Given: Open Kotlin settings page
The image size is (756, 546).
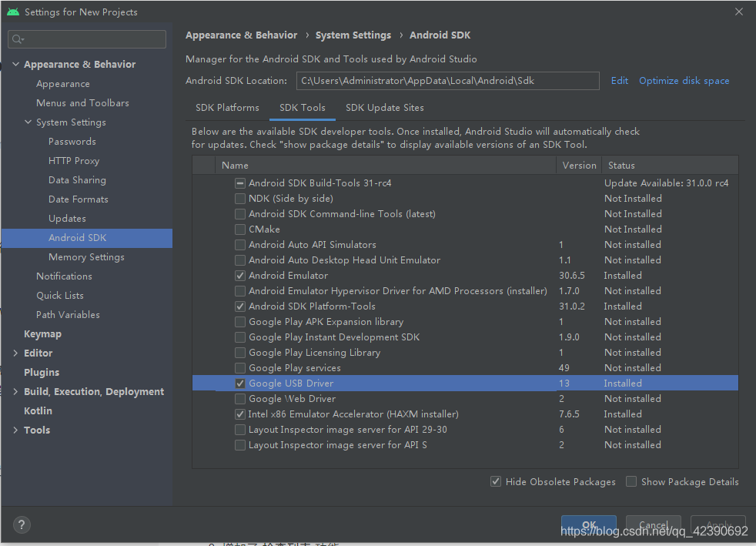Looking at the screenshot, I should click(38, 411).
